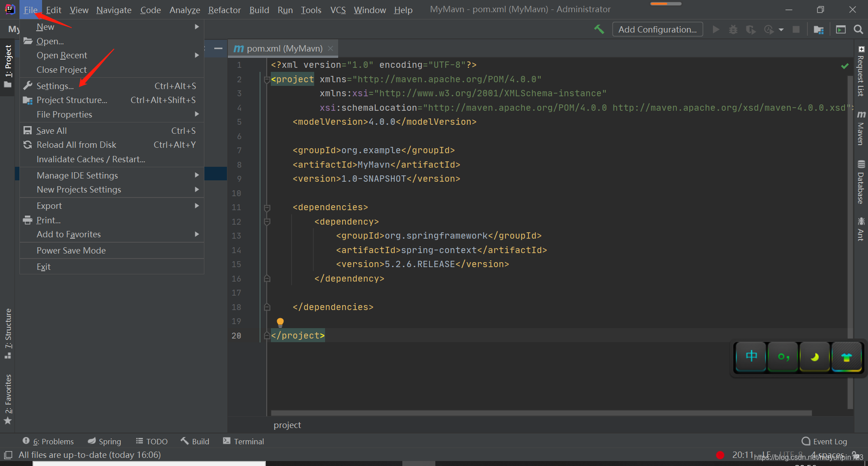Viewport: 868px width, 466px height.
Task: Switch input method with the 中 button
Action: (750, 357)
